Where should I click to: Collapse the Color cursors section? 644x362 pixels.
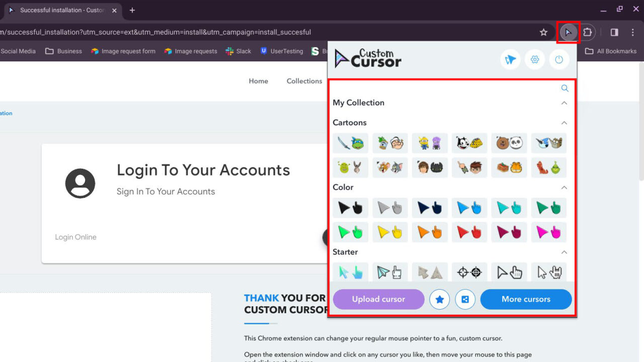564,187
